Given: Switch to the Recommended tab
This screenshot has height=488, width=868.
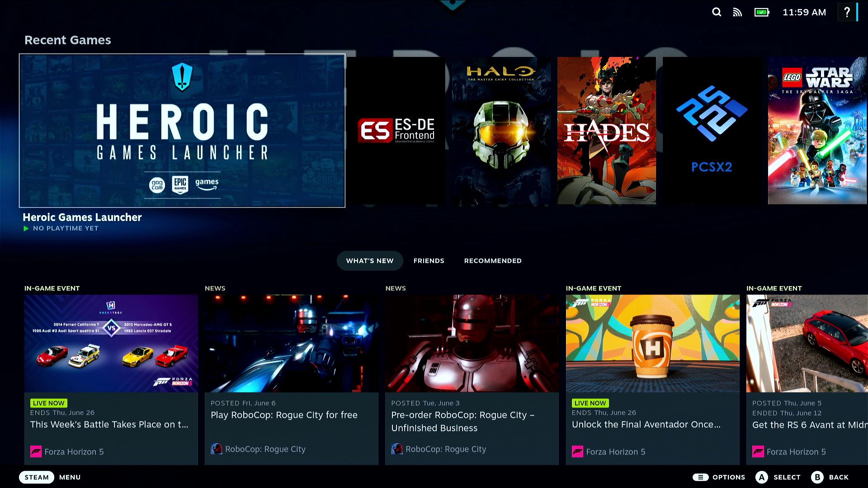Looking at the screenshot, I should pyautogui.click(x=493, y=261).
